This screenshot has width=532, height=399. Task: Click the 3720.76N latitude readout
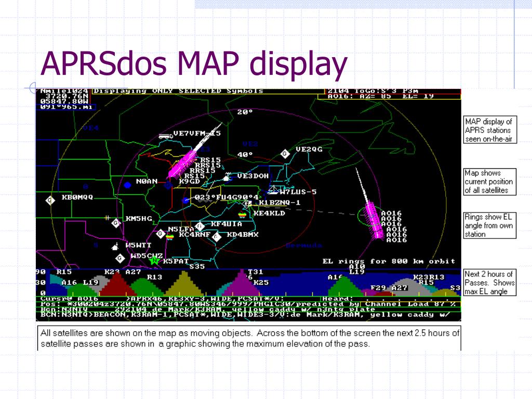[66, 96]
